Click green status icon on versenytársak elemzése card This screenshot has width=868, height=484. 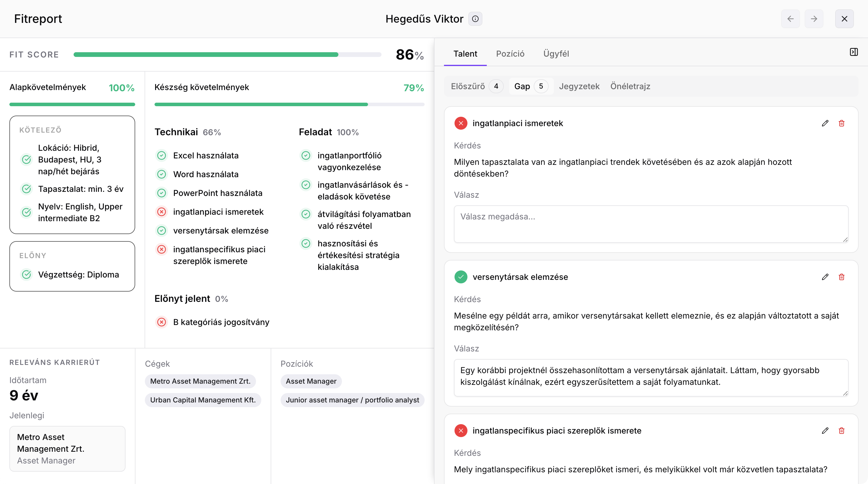pos(461,277)
